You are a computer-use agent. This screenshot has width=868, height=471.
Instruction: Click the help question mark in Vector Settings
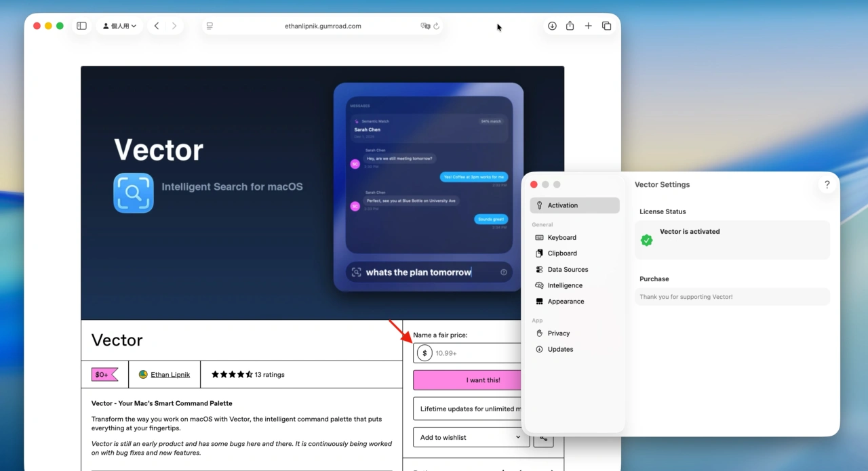827,184
